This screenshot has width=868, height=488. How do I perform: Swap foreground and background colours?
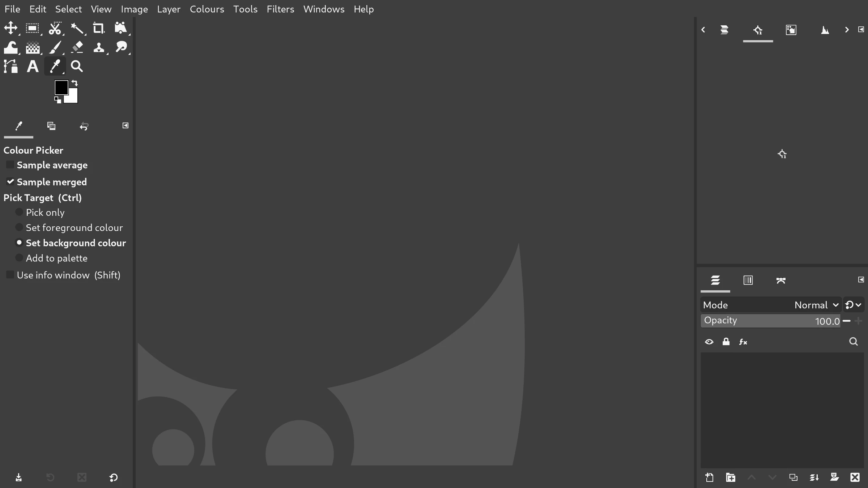[75, 83]
